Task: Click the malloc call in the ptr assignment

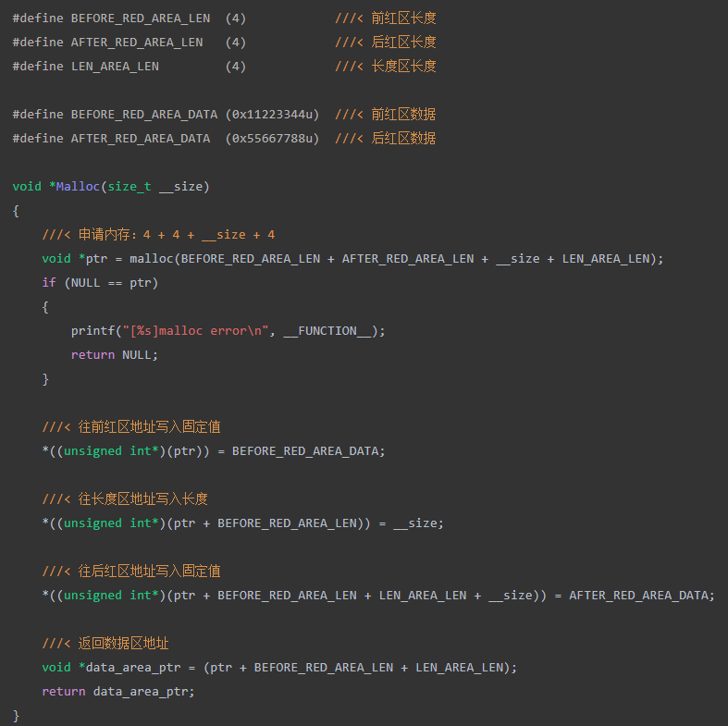Action: (396, 259)
